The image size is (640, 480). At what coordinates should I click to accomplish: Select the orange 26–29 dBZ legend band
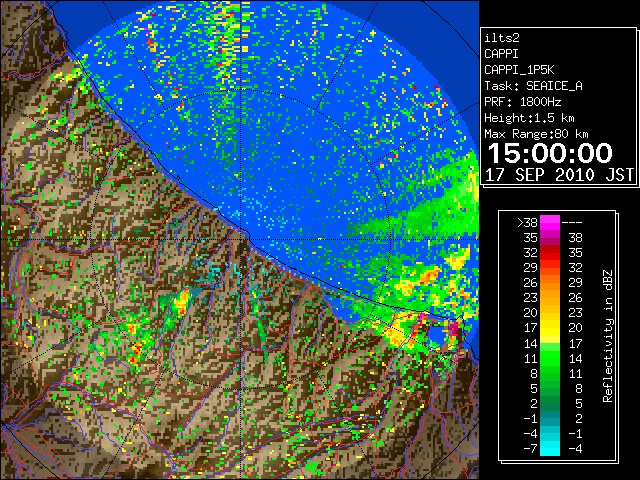click(x=550, y=282)
